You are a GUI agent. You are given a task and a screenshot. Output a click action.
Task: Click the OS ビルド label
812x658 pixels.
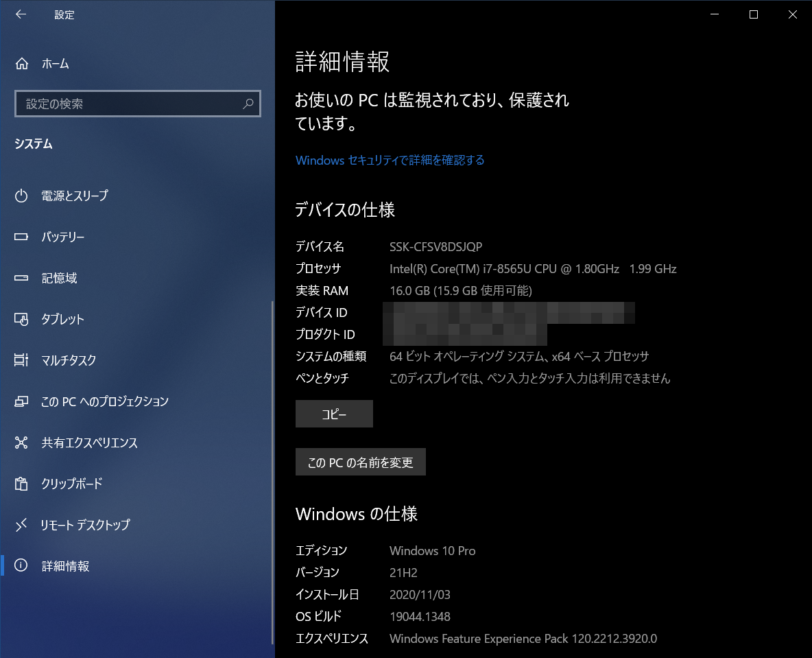318,617
